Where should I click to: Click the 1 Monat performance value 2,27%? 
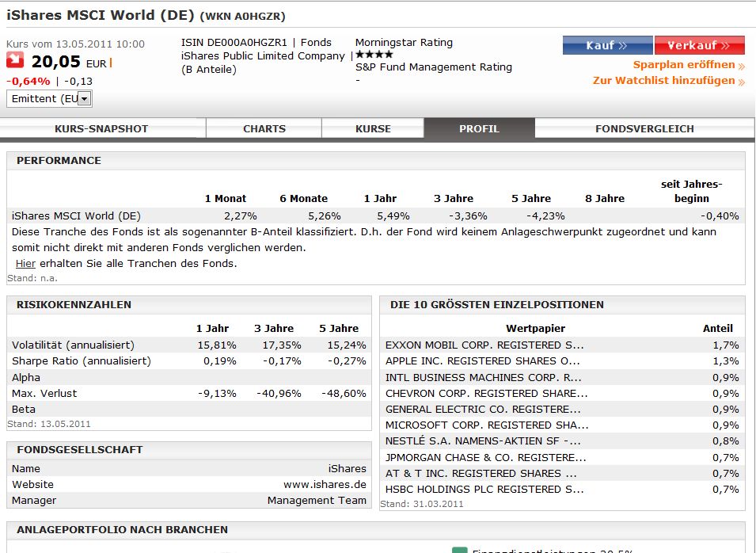click(x=241, y=216)
